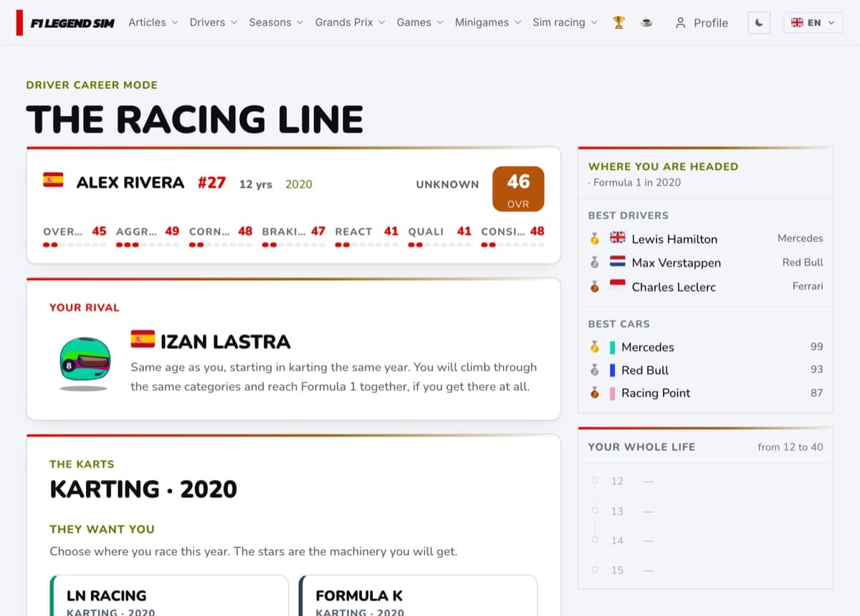
Task: Expand the Sim racing menu
Action: (565, 22)
